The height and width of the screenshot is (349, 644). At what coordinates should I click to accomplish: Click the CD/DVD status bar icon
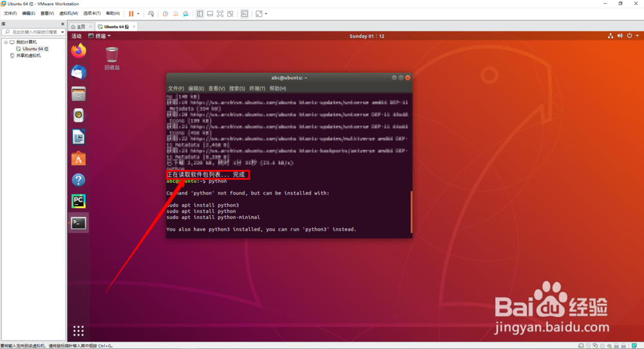pyautogui.click(x=588, y=346)
